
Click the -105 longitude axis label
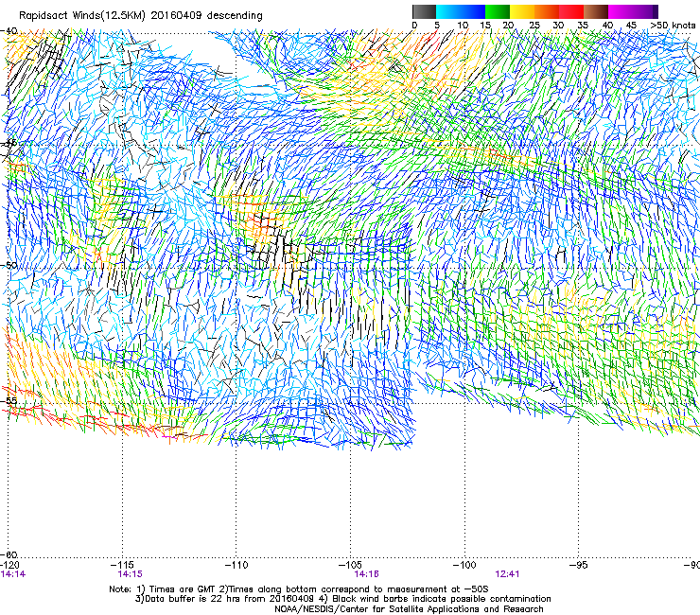pyautogui.click(x=350, y=566)
